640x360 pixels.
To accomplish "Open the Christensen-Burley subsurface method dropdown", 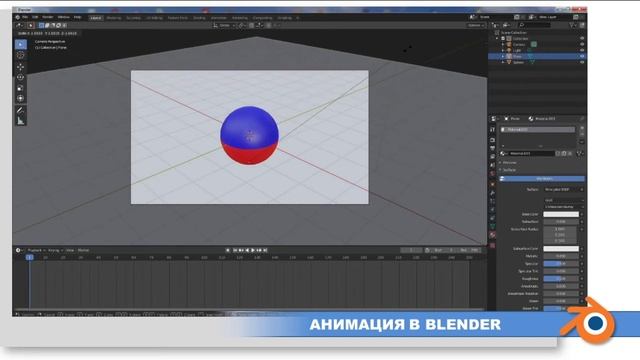I will (x=564, y=207).
